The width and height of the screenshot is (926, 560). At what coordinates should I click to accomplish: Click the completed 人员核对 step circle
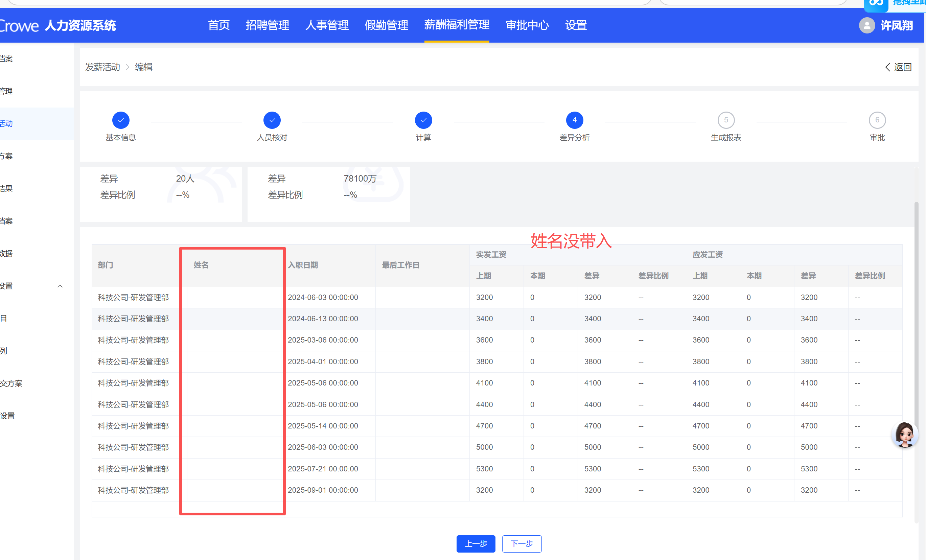(x=272, y=120)
